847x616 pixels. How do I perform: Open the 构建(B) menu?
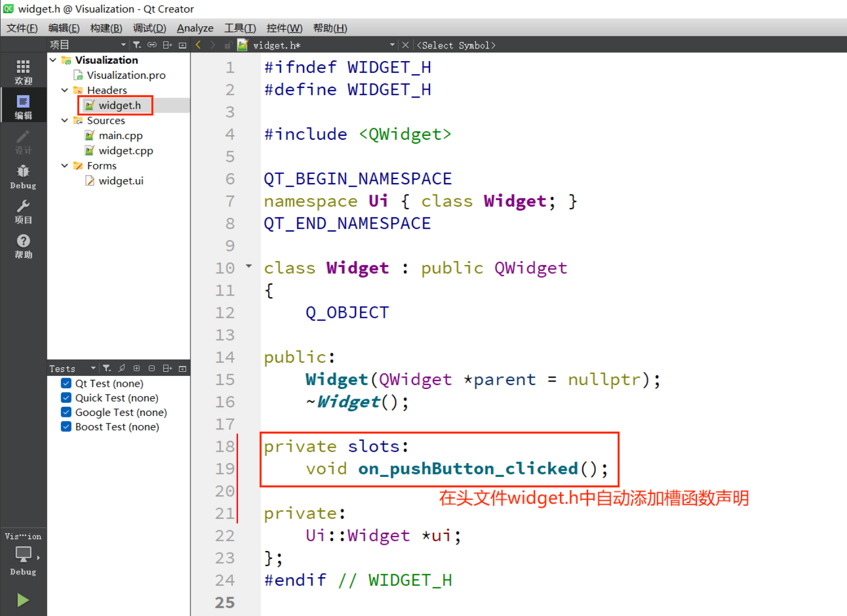106,28
